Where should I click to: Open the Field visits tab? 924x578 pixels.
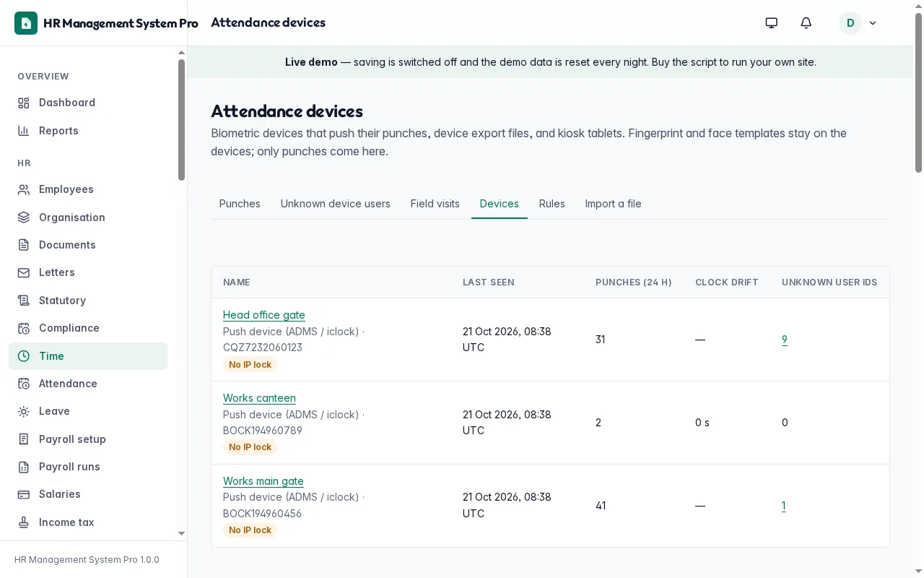(x=435, y=204)
